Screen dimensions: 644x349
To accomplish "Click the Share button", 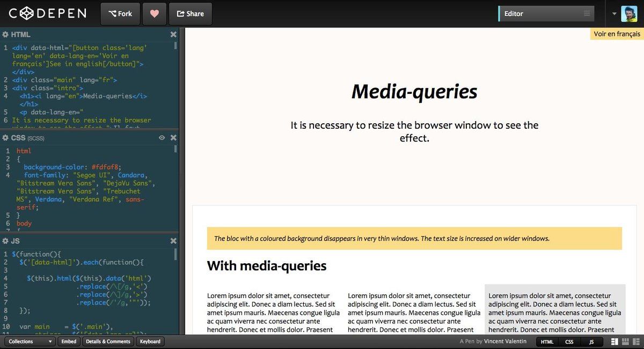I will coord(190,14).
